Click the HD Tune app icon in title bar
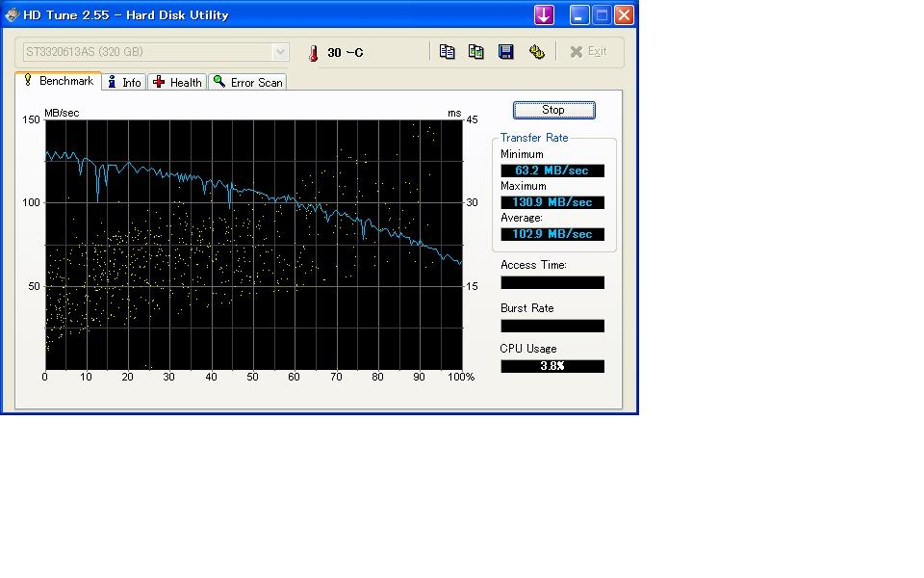Image resolution: width=924 pixels, height=578 pixels. coord(12,14)
